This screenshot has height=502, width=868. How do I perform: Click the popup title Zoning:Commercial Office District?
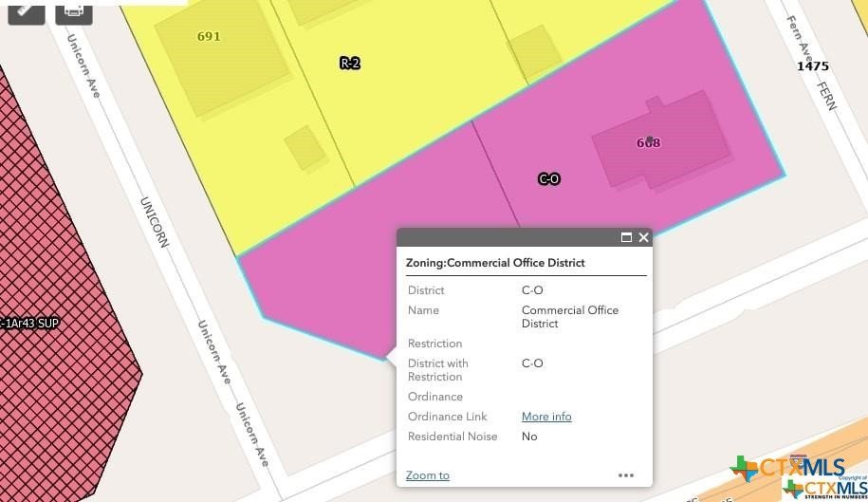pos(495,263)
